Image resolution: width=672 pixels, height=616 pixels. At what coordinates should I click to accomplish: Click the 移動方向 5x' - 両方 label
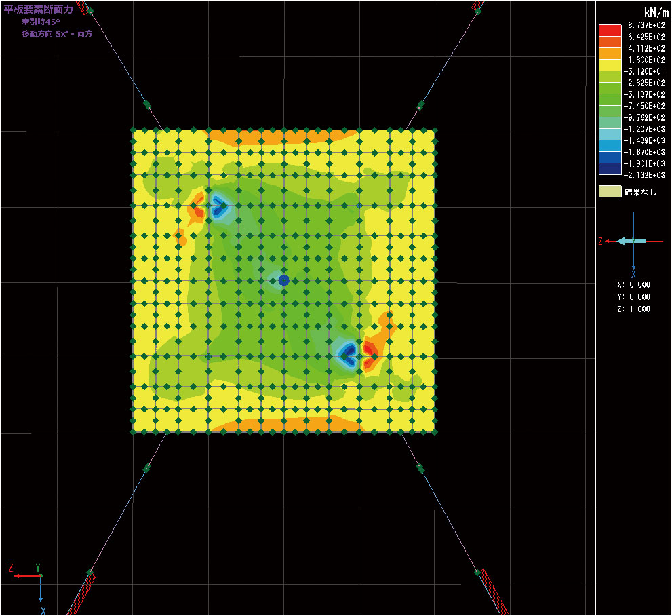coord(57,33)
